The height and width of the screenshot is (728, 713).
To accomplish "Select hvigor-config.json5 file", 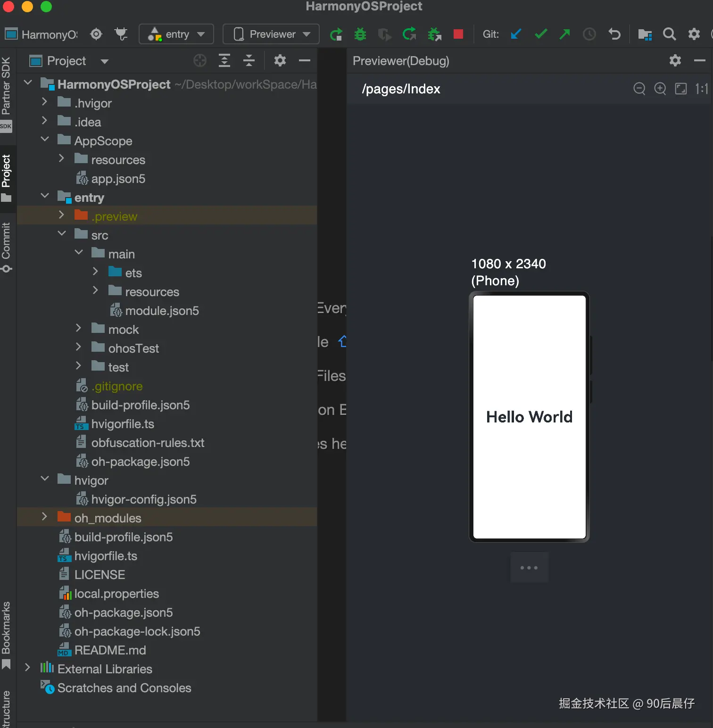I will (x=136, y=499).
